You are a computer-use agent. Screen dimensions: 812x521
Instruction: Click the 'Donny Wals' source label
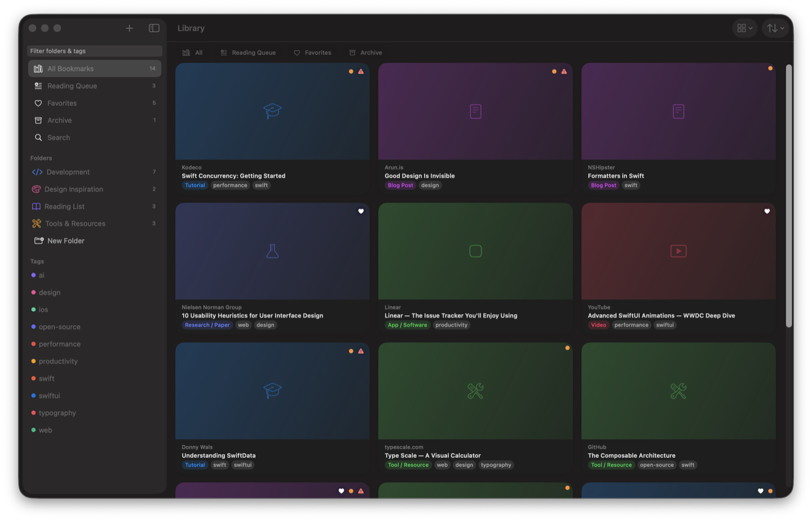[x=197, y=447]
